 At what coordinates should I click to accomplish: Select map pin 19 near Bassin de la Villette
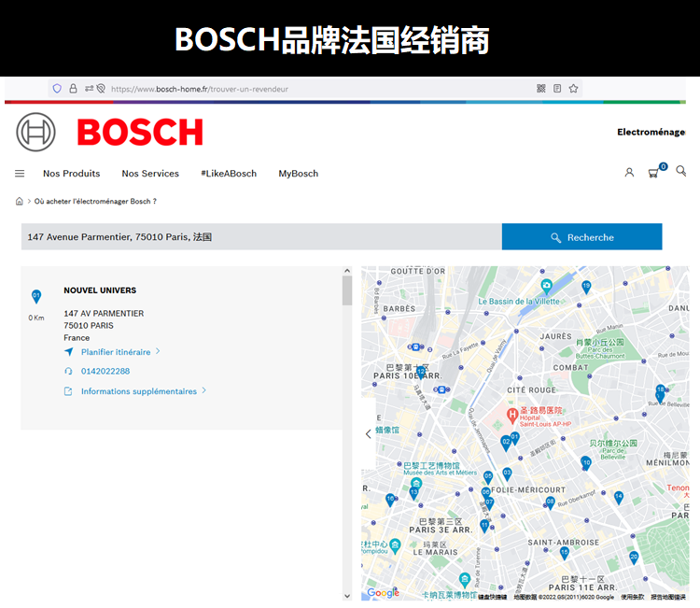pos(586,287)
